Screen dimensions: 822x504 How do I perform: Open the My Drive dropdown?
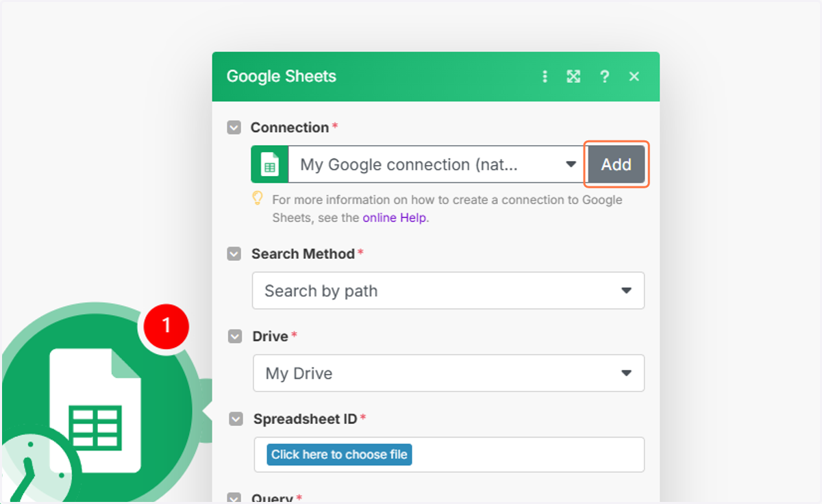[449, 373]
